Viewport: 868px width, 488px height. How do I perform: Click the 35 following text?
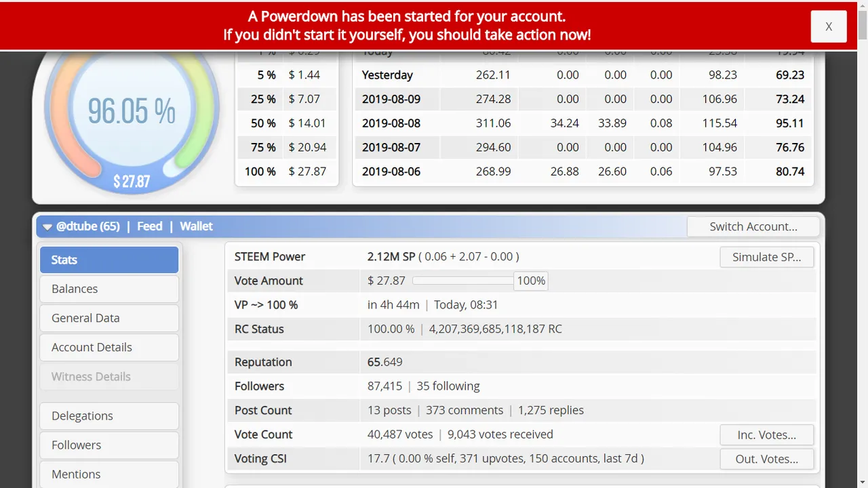pos(448,386)
